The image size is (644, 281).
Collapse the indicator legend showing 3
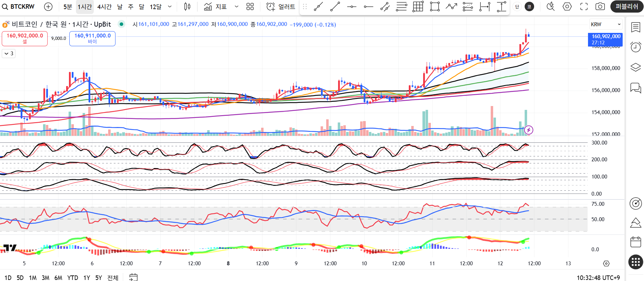click(x=9, y=54)
